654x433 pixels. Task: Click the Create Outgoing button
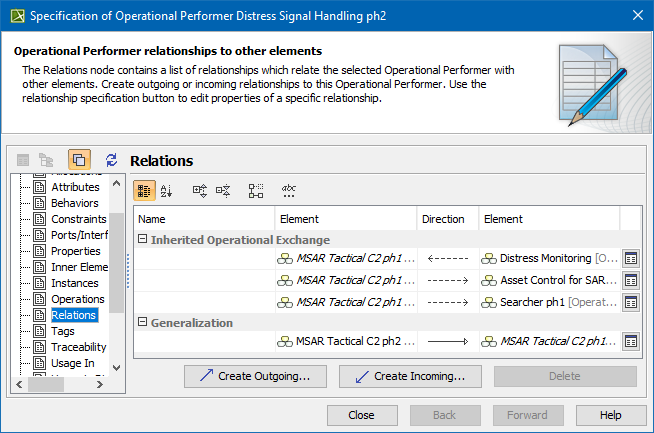coord(257,376)
